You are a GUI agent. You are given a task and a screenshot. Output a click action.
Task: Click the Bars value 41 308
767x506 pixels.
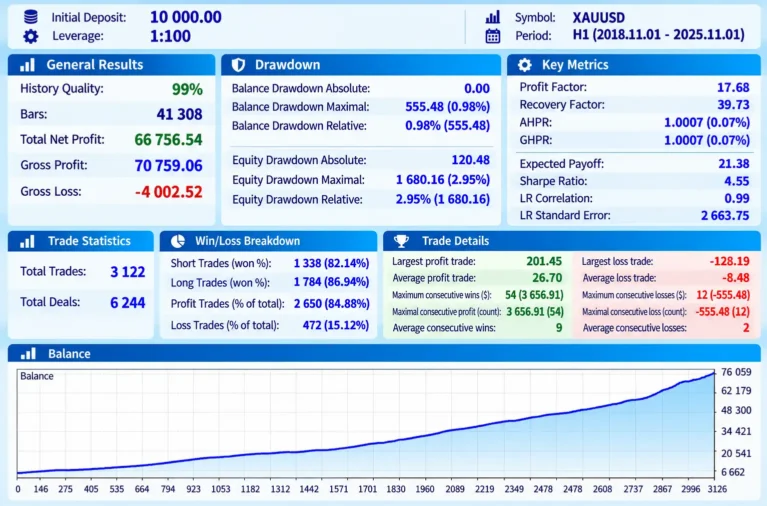point(180,115)
